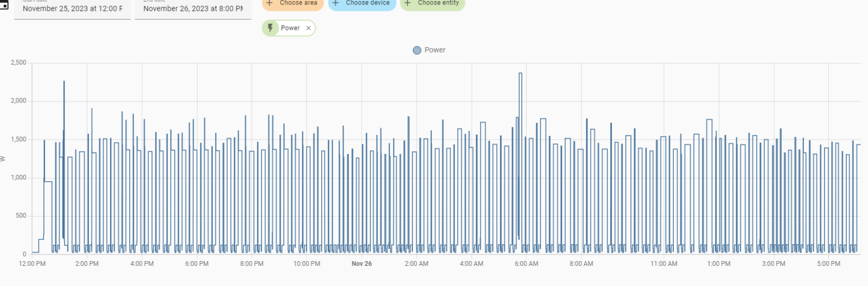Click the Nov 26 date axis label
The height and width of the screenshot is (286, 868).
point(362,264)
